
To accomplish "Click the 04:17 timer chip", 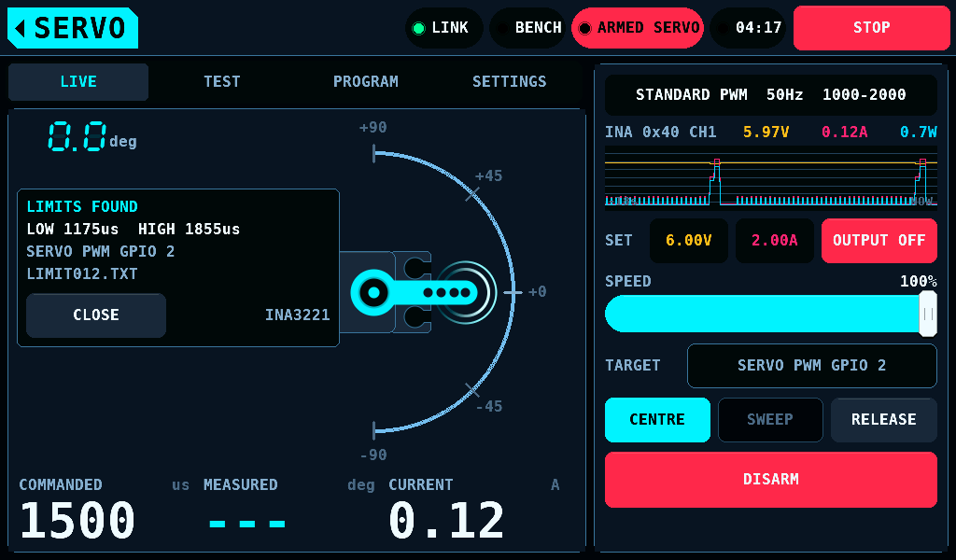I will [x=748, y=28].
